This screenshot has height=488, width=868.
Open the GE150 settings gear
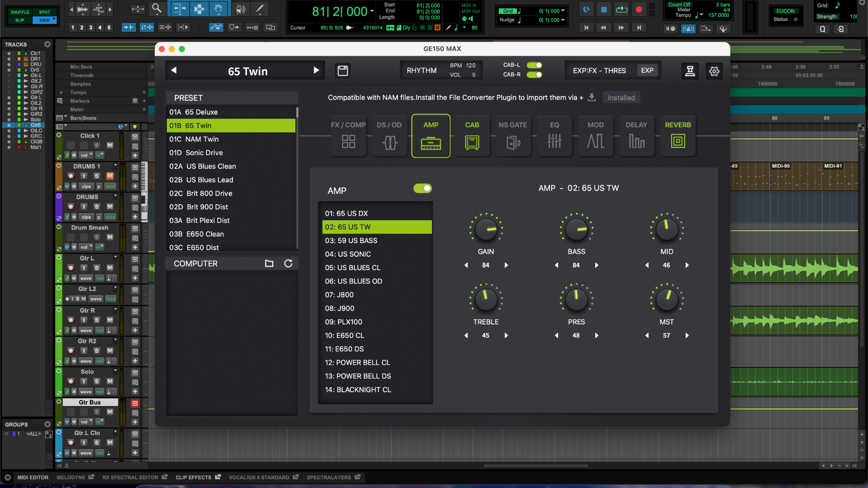[714, 71]
